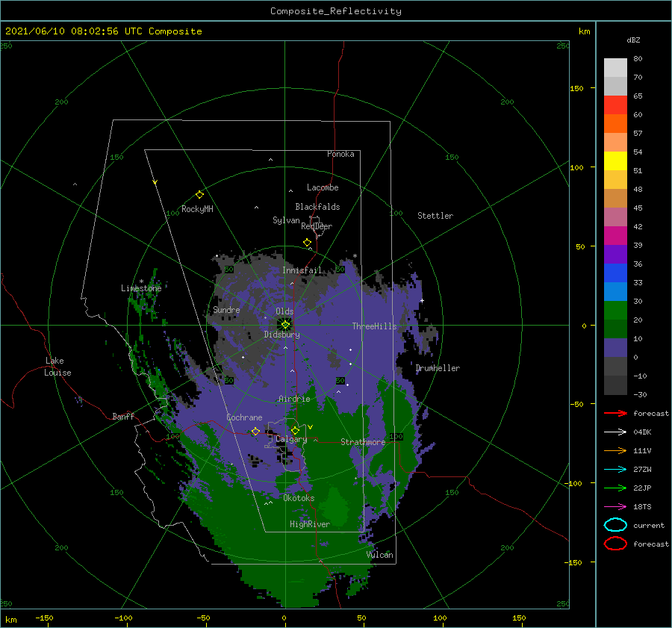Pick the slate purple 10-0 dBZ swatch
Viewport: 672px width, 628px height.
click(615, 348)
